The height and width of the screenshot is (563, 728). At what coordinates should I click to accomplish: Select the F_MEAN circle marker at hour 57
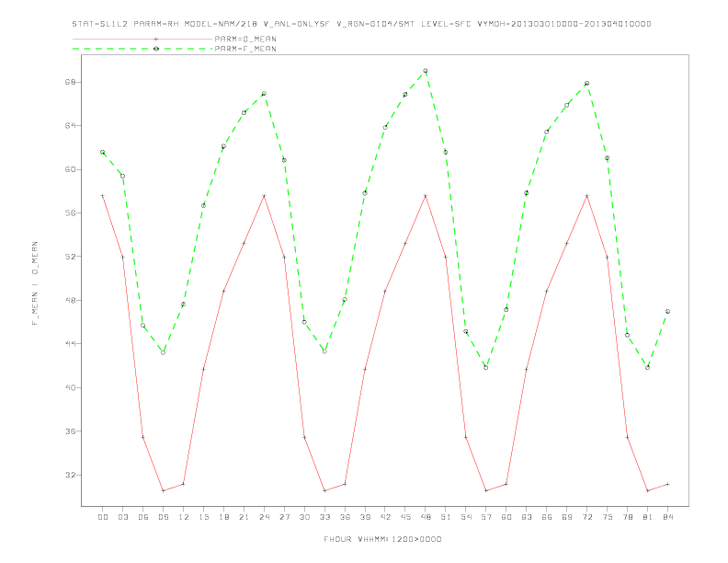pyautogui.click(x=486, y=367)
